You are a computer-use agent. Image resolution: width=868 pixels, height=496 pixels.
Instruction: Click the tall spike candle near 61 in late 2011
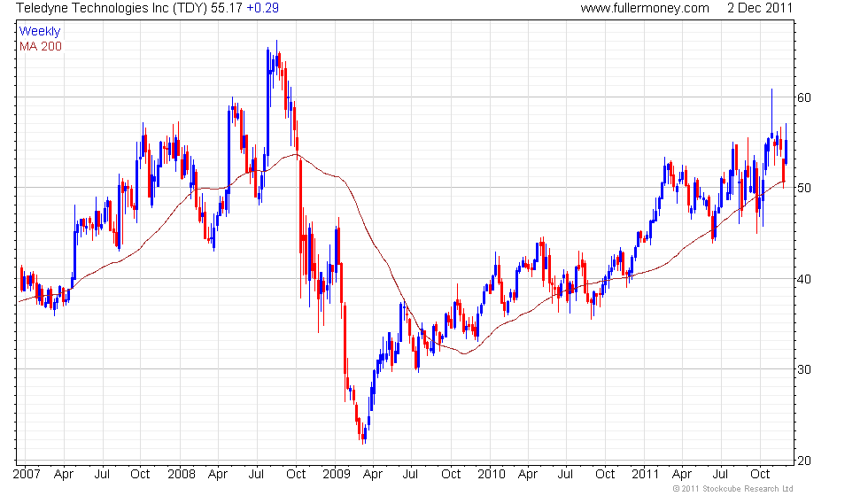(x=771, y=113)
